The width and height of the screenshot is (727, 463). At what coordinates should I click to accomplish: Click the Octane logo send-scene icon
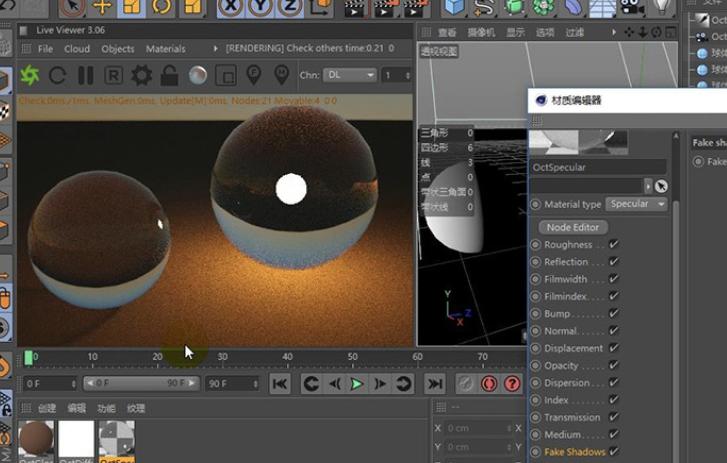tap(30, 76)
